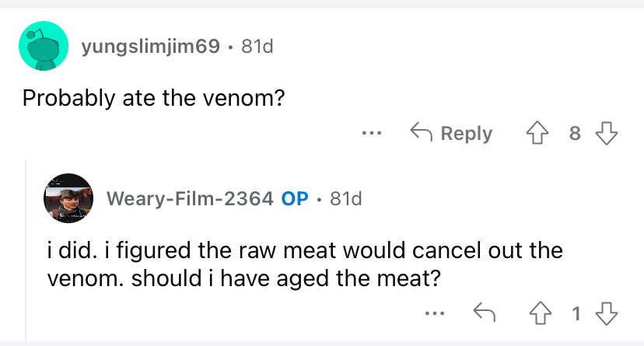Click the 81d timestamp on Weary-Film-2364's reply
Image resolution: width=644 pixels, height=346 pixels.
coord(346,198)
